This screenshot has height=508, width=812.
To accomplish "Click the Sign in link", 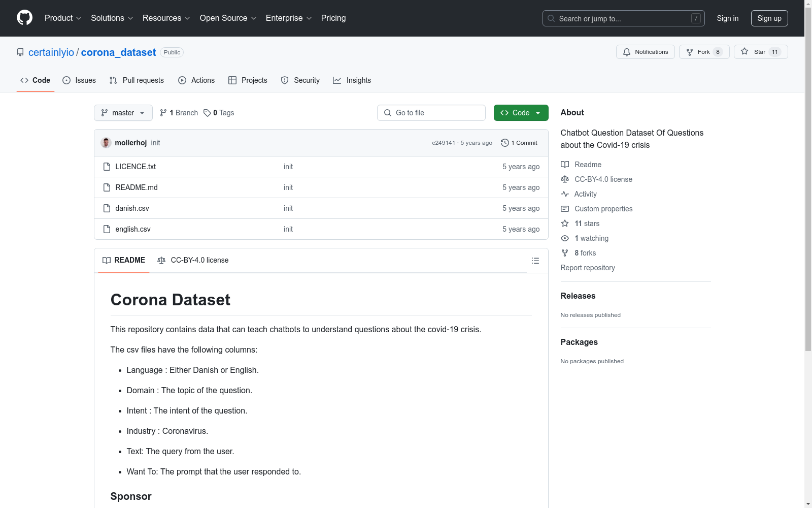I will 728,18.
